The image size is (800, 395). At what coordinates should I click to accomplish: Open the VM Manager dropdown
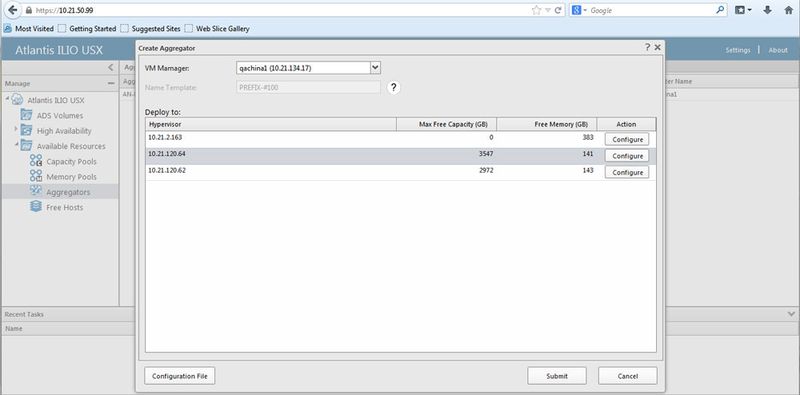point(375,67)
